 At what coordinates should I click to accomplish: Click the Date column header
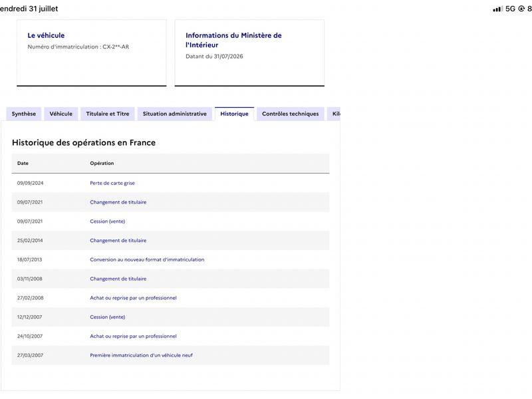click(x=23, y=163)
